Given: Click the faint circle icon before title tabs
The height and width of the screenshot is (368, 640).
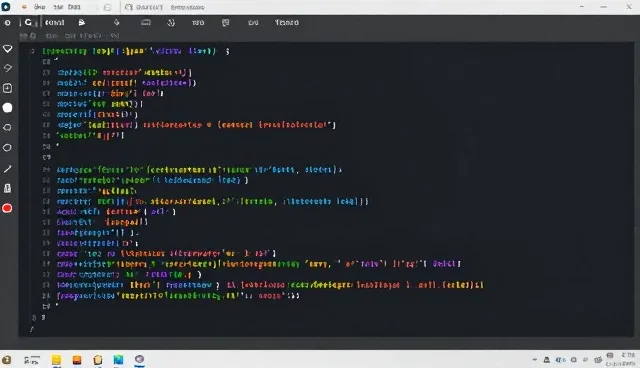Looking at the screenshot, I should coord(107,7).
